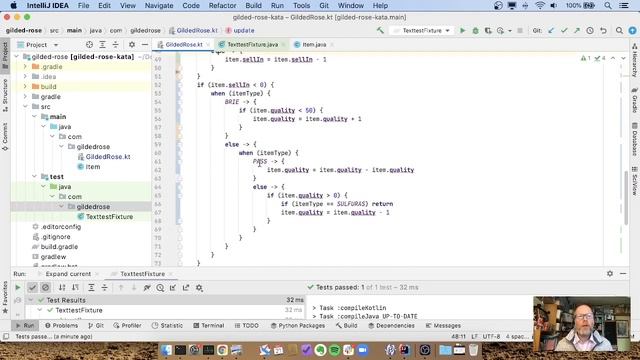Select build.gradle in project tree

[59, 247]
